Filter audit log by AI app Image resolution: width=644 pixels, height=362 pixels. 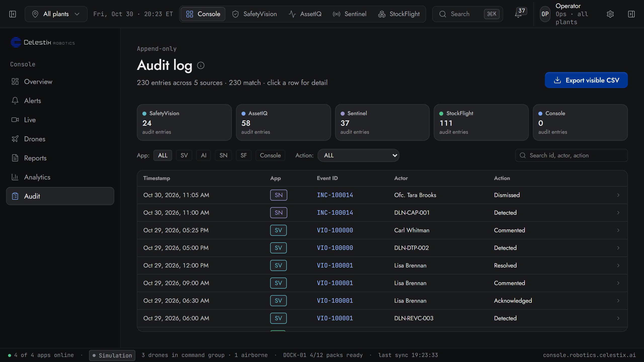[x=204, y=155]
